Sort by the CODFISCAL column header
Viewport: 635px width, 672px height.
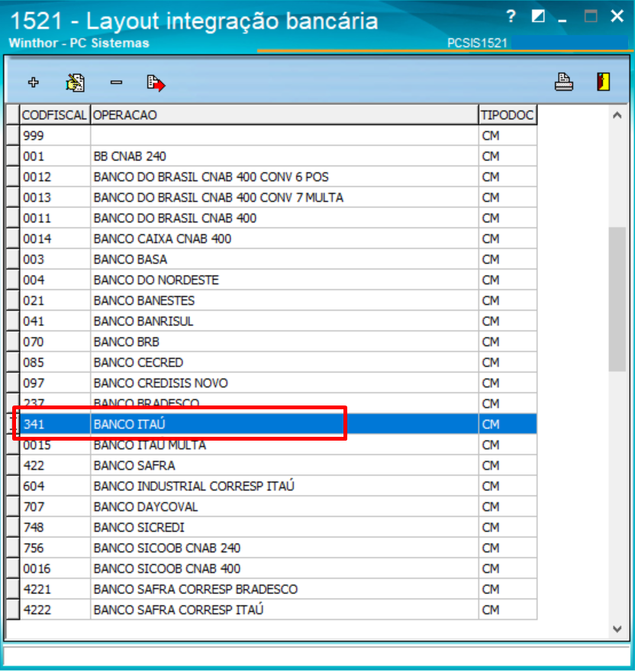click(54, 115)
